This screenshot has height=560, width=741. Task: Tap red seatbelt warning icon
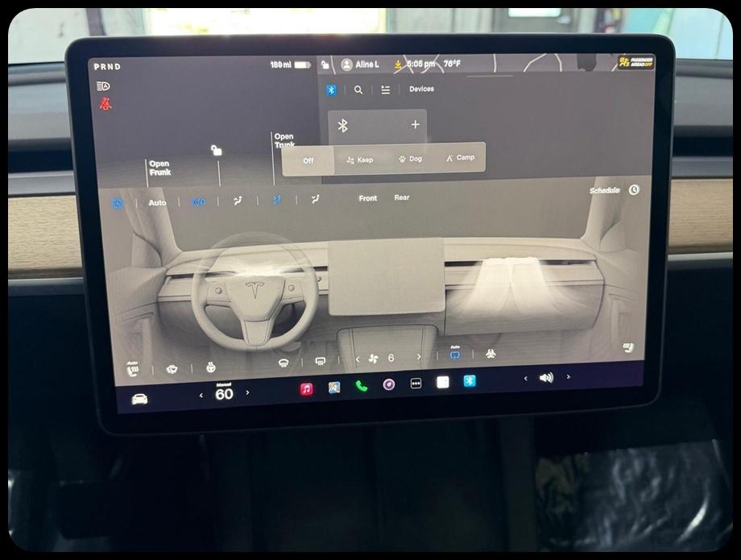pyautogui.click(x=106, y=104)
